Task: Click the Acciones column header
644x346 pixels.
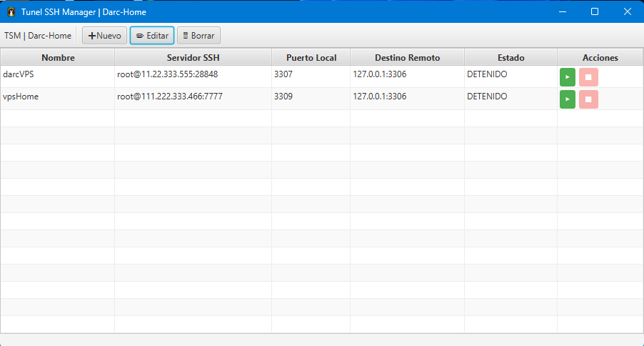Action: [600, 58]
